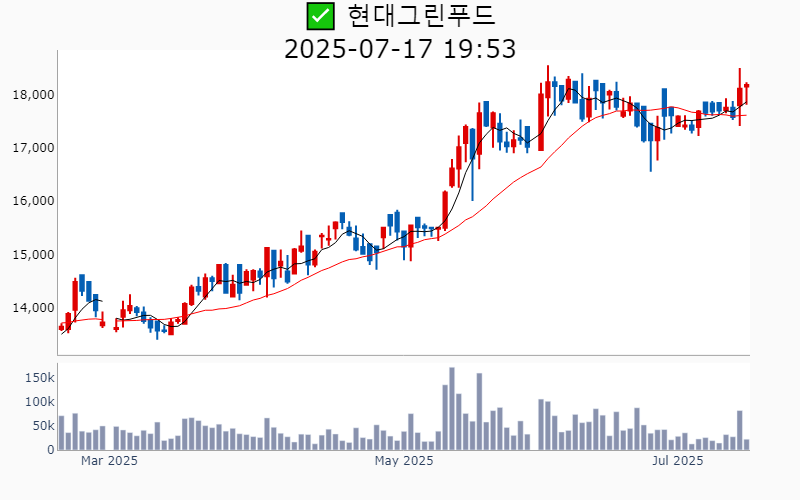Viewport: 800px width, 500px height.
Task: Click the timestamp 2025-07-17 19:53
Action: 400,49
